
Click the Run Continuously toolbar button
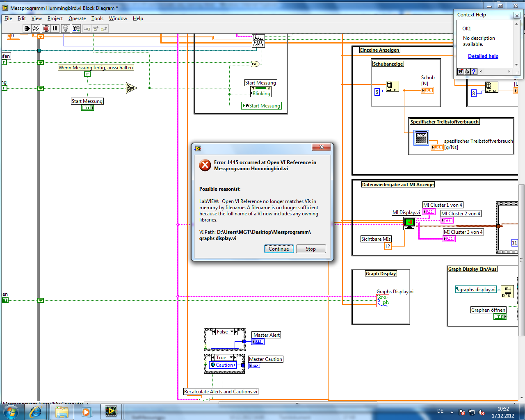(x=36, y=28)
